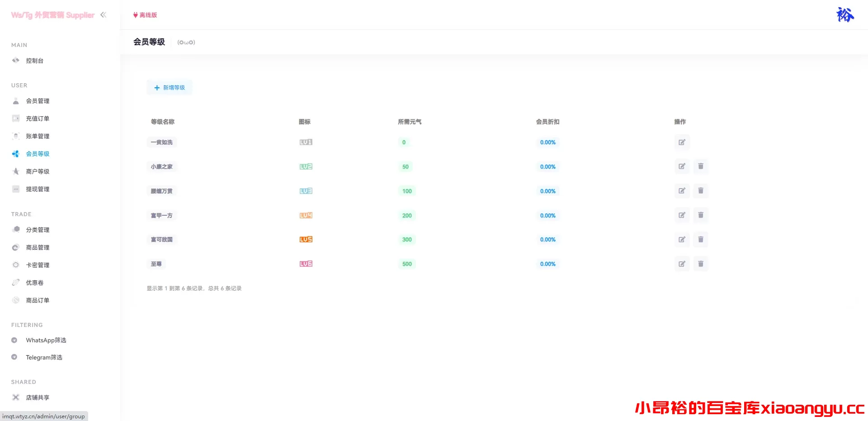Open 店铺共享 under Shared section

38,397
